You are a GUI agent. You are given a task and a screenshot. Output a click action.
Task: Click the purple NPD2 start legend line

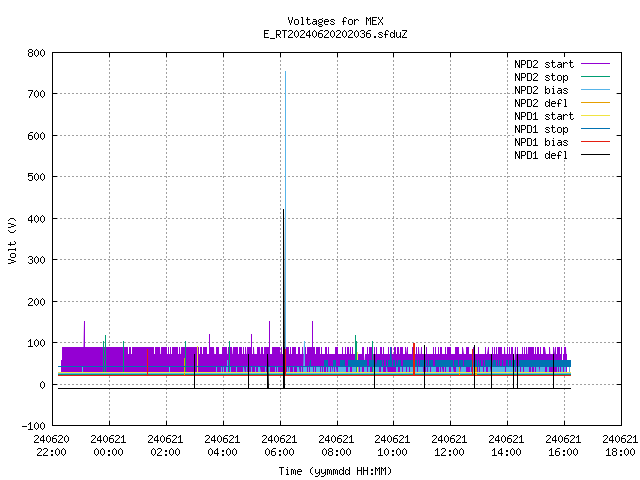click(595, 64)
